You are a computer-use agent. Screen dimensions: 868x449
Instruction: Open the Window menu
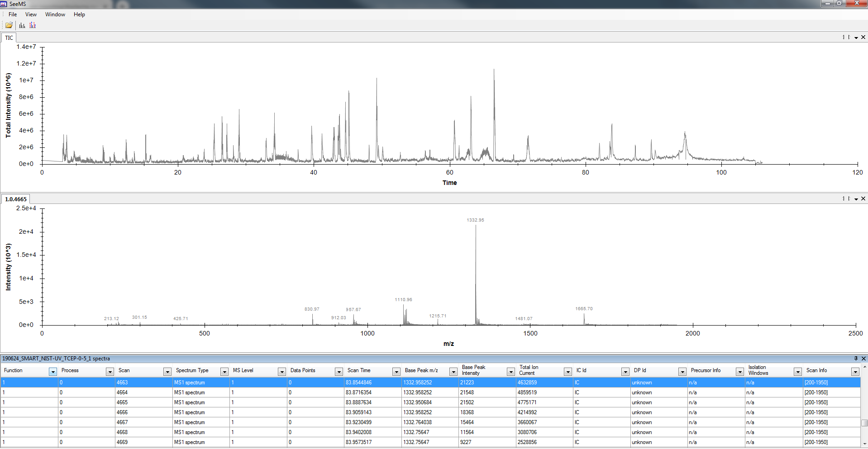[x=55, y=14]
